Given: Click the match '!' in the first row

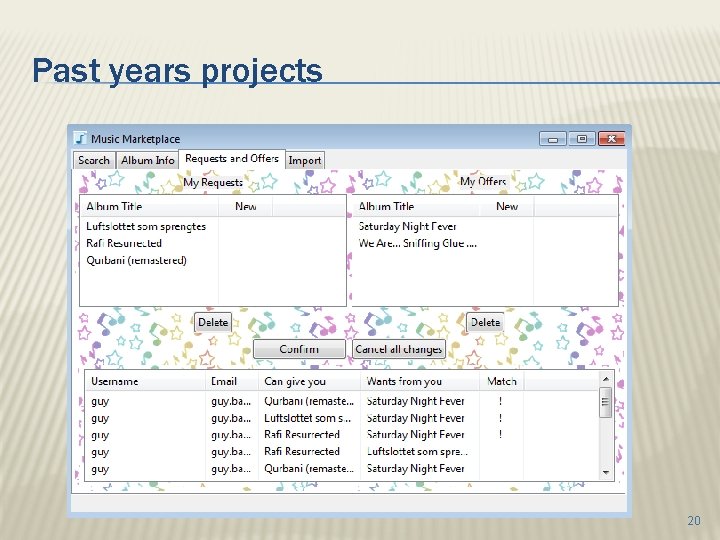Looking at the screenshot, I should 501,401.
